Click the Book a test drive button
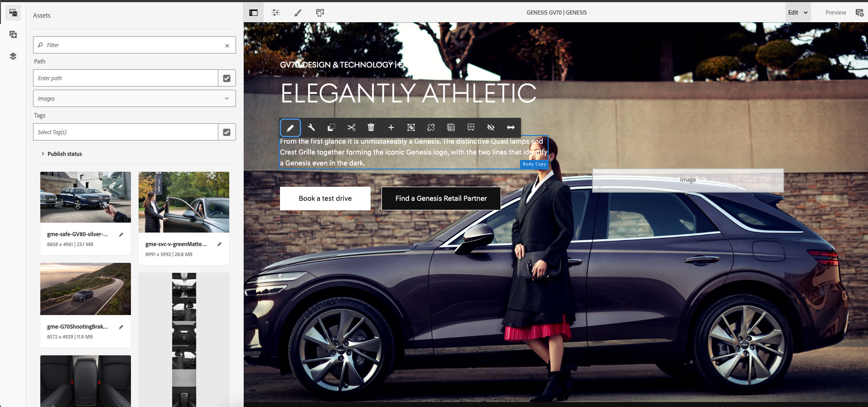The height and width of the screenshot is (407, 868). [325, 199]
